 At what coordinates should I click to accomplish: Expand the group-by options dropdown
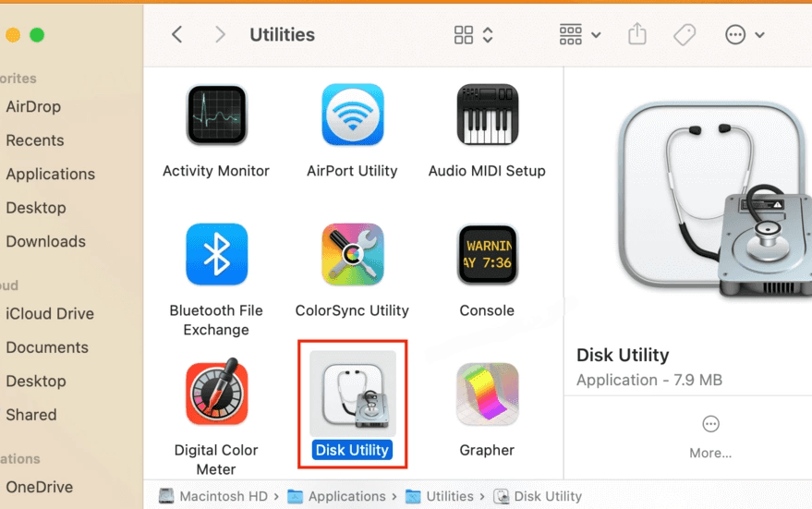tap(580, 35)
